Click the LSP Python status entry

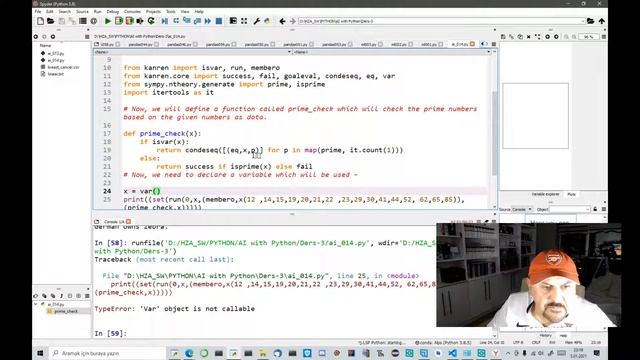[382, 342]
